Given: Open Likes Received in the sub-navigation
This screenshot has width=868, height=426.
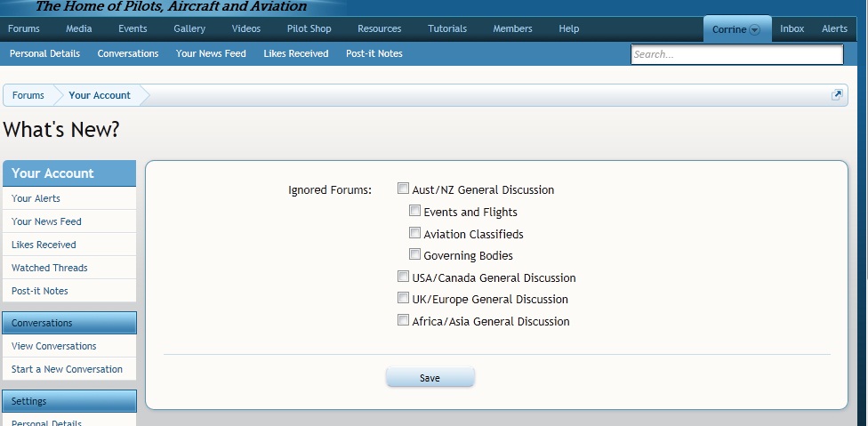Looking at the screenshot, I should point(296,53).
